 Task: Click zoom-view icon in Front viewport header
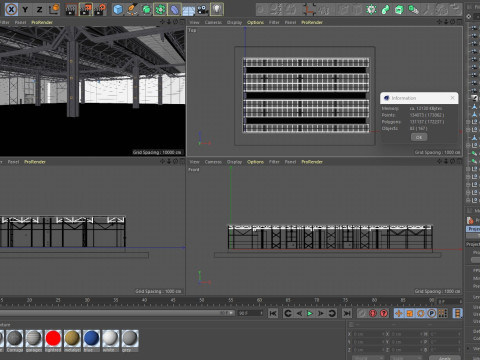[446, 161]
